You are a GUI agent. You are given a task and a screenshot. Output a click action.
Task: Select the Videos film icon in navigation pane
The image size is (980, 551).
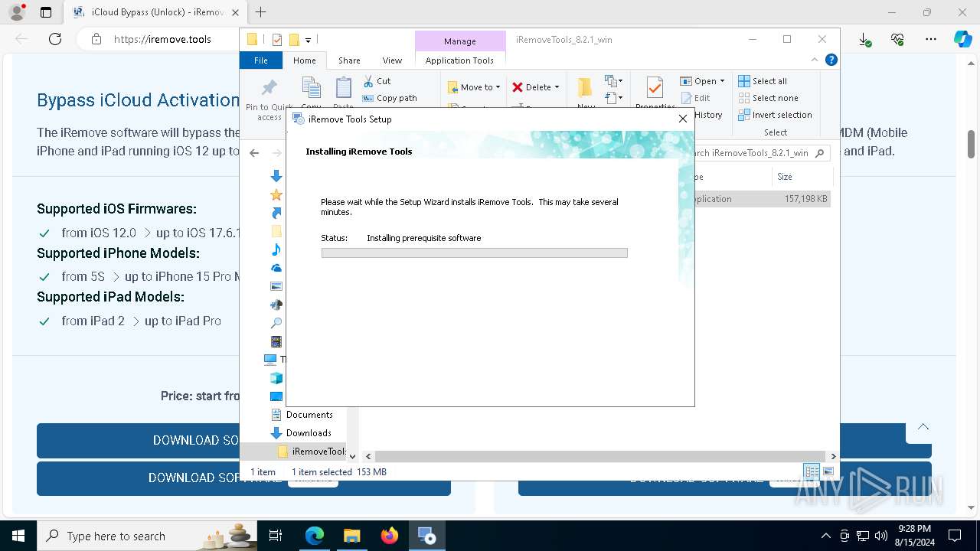(276, 341)
